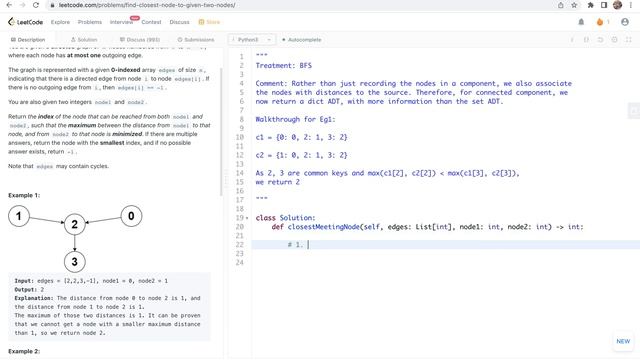Click graph node 2 in Example 1

(75, 224)
